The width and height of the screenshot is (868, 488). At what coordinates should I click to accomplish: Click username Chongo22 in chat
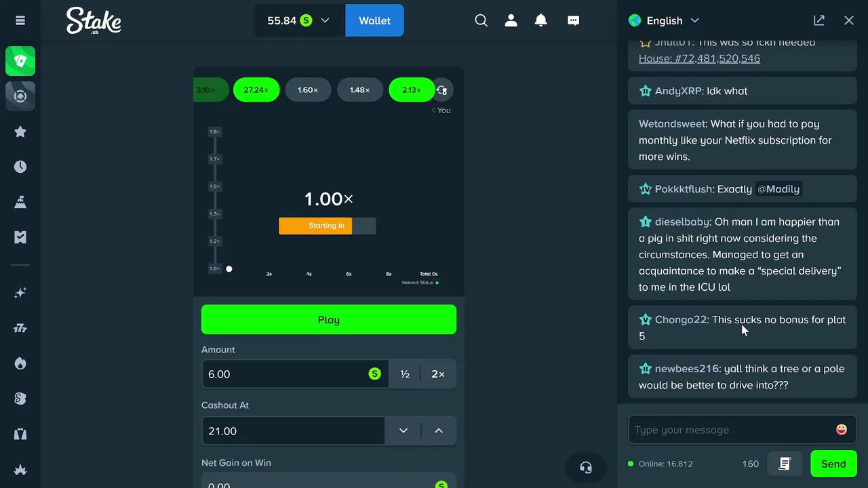[681, 319]
